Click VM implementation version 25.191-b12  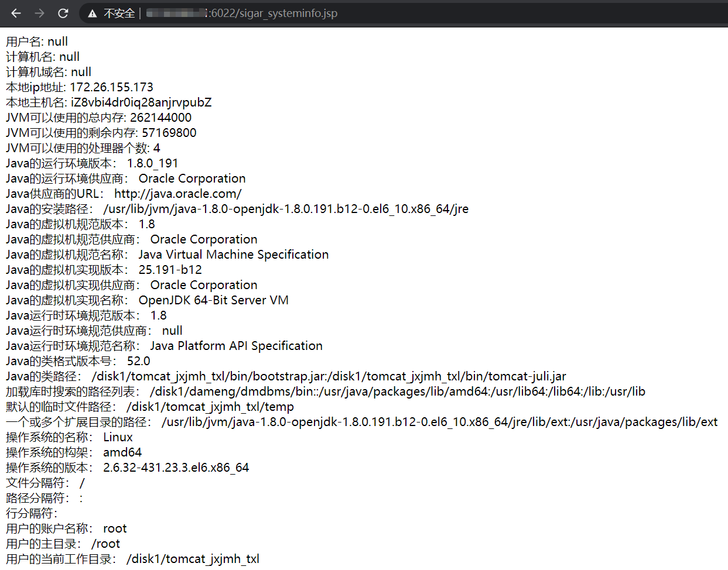[x=170, y=270]
